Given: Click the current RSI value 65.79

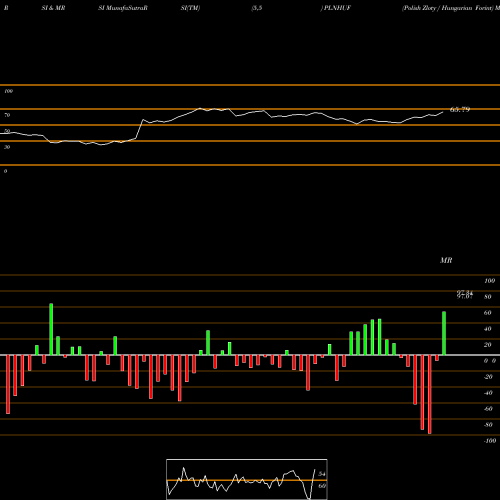Looking at the screenshot, I should 460,109.
